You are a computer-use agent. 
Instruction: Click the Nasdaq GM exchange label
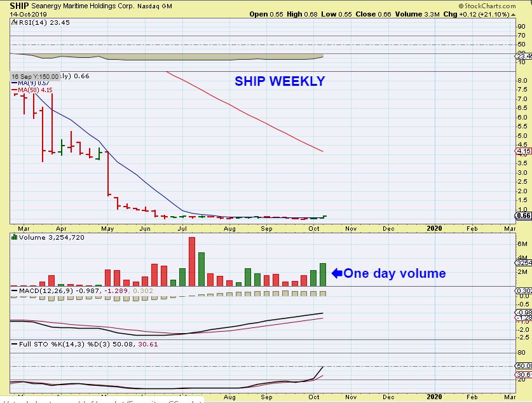[154, 6]
